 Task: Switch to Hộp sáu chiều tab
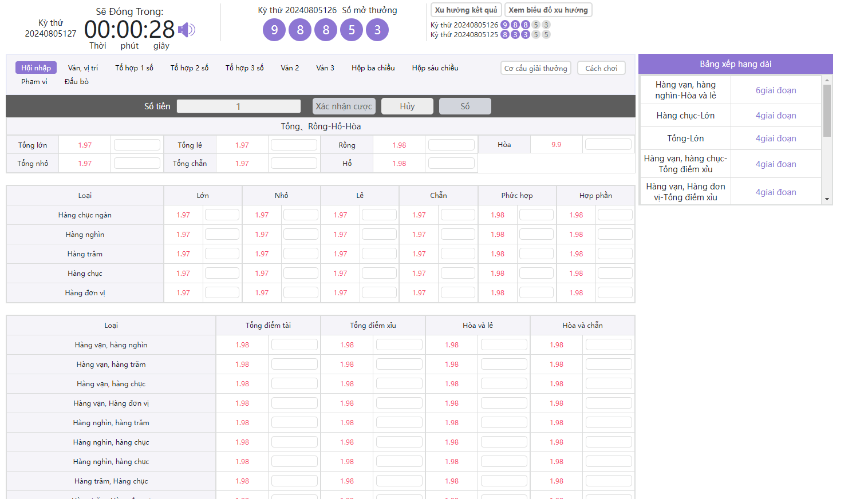(x=435, y=68)
